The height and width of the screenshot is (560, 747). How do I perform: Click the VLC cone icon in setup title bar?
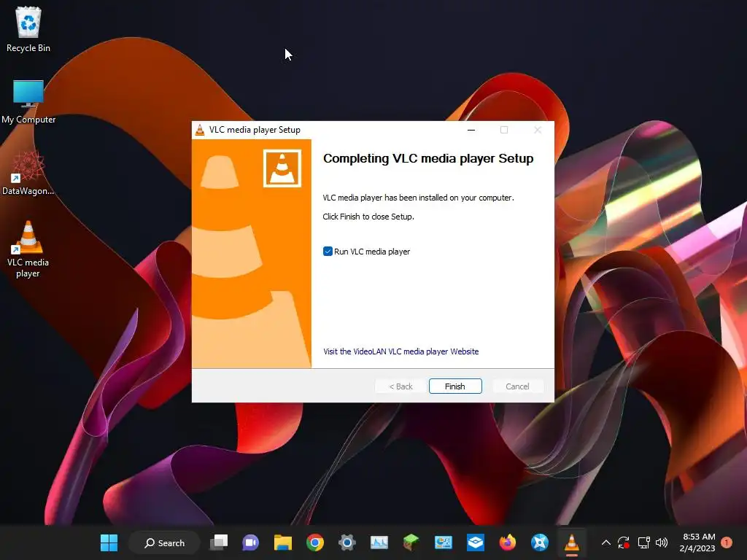point(200,130)
